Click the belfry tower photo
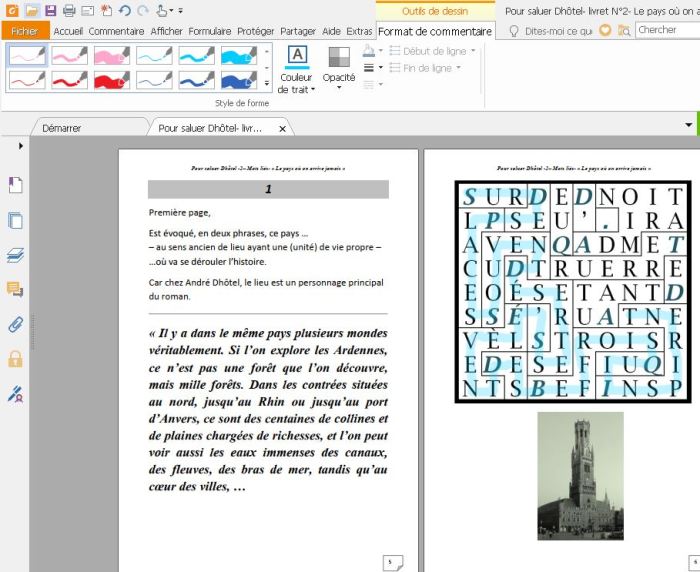700x572 pixels. click(580, 476)
